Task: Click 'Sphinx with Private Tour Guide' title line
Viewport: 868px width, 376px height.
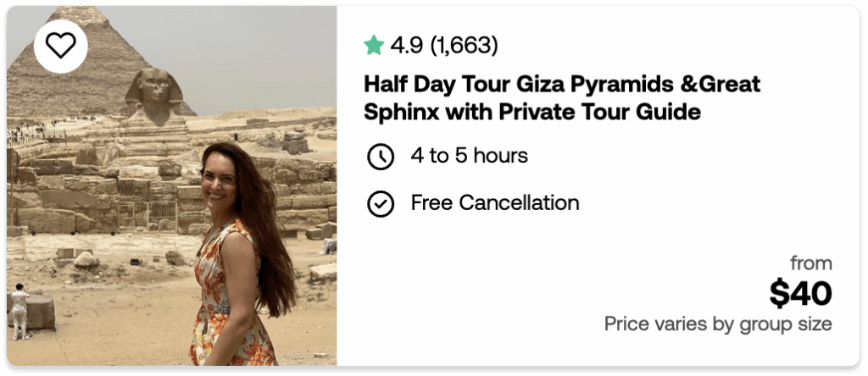Action: pyautogui.click(x=533, y=112)
